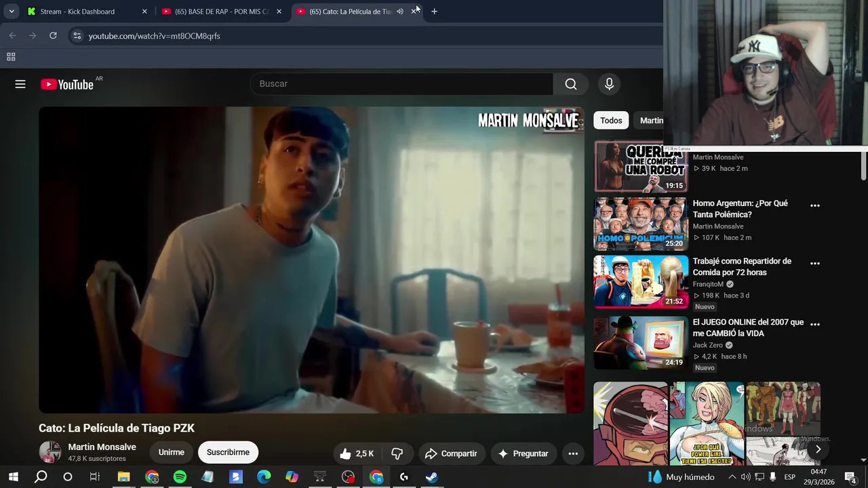Open the Martin Monsalve channel name link
This screenshot has height=488, width=868.
(102, 447)
